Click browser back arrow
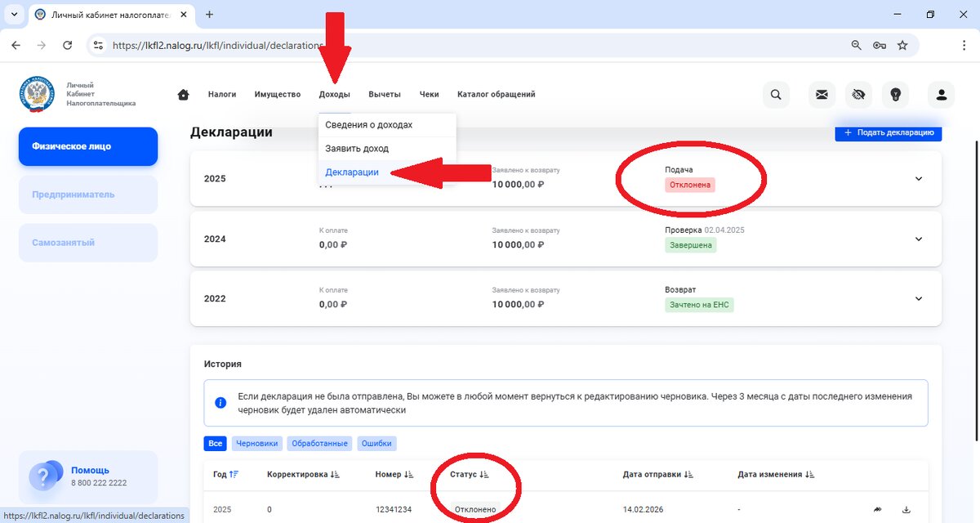The image size is (980, 523). coord(16,46)
